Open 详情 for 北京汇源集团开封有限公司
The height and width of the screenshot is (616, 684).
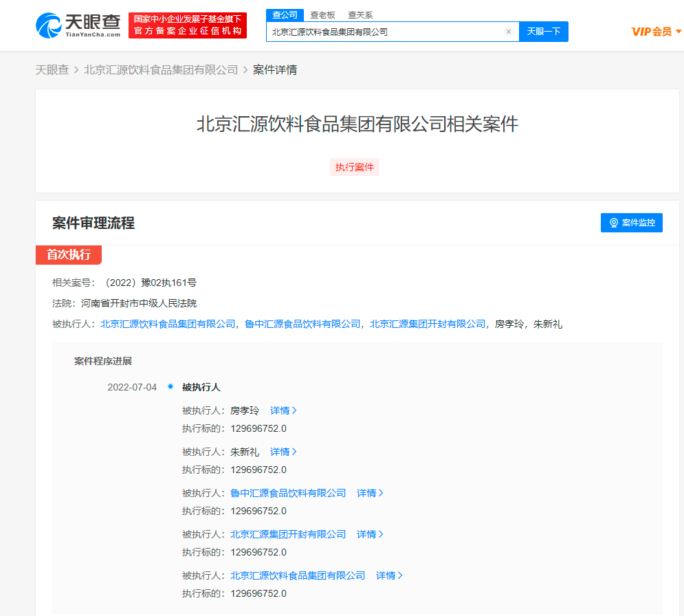pyautogui.click(x=370, y=534)
